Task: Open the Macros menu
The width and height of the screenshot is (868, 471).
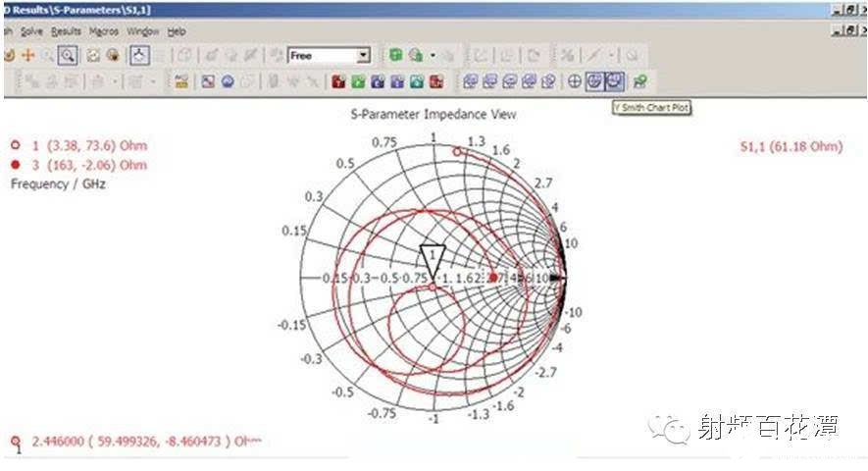Action: pyautogui.click(x=104, y=31)
